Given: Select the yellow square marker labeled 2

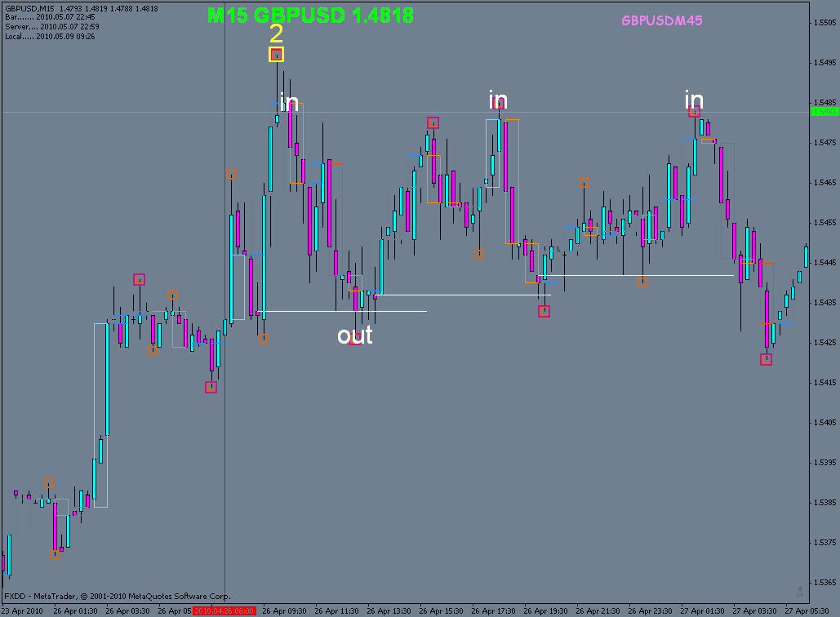Looking at the screenshot, I should click(276, 55).
